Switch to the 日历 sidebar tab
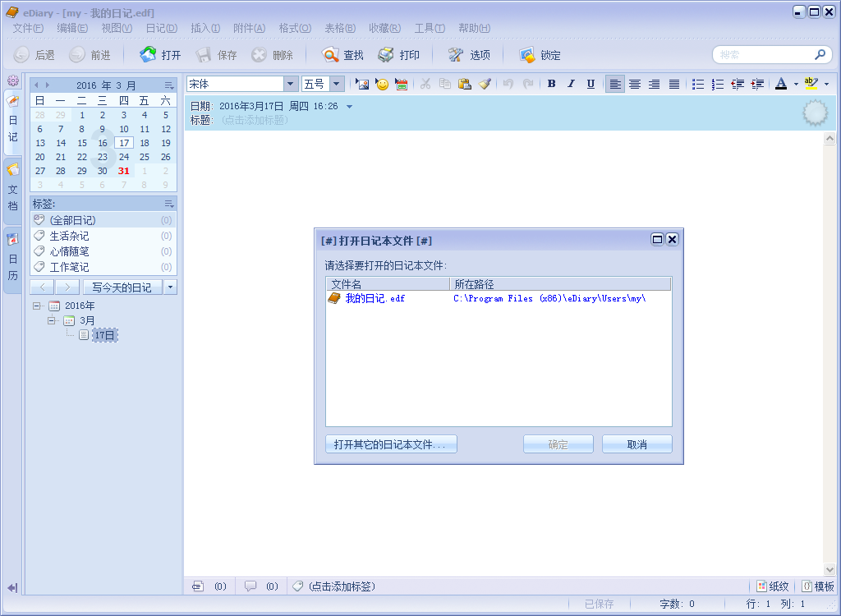This screenshot has height=616, width=841. click(13, 260)
